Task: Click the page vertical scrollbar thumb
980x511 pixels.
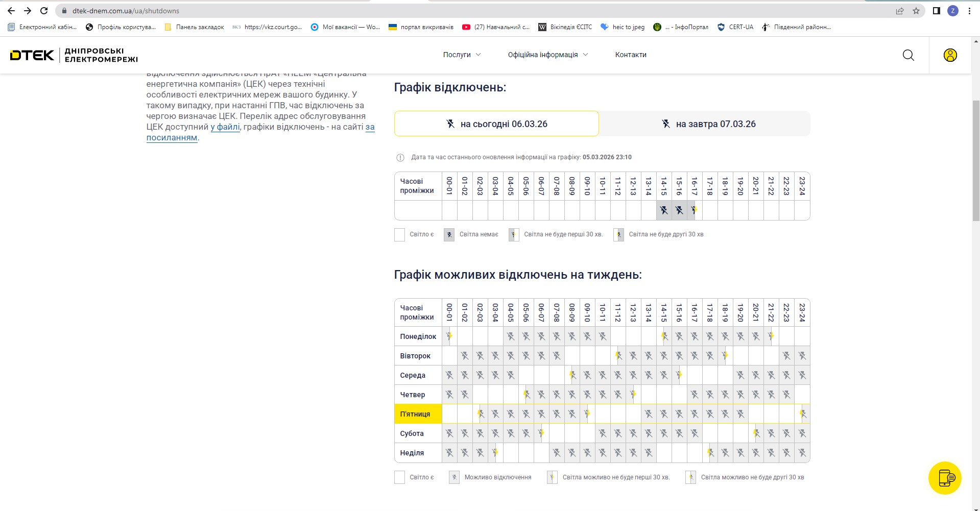Action: click(976, 161)
